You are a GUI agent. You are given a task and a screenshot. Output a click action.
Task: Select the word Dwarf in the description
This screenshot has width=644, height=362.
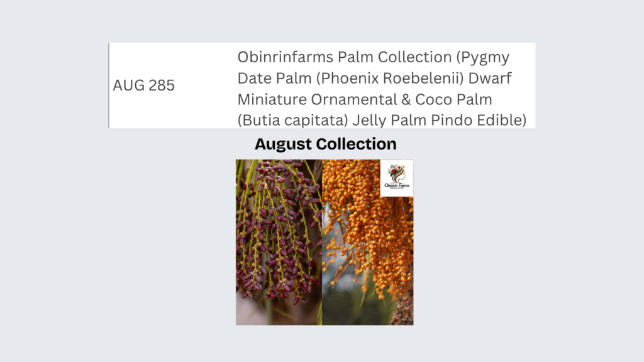491,78
